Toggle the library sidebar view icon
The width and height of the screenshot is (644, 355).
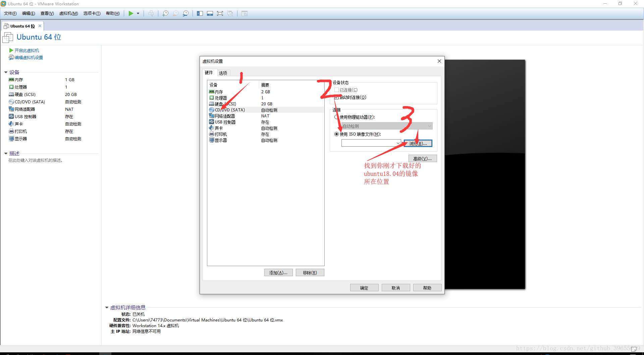[200, 13]
